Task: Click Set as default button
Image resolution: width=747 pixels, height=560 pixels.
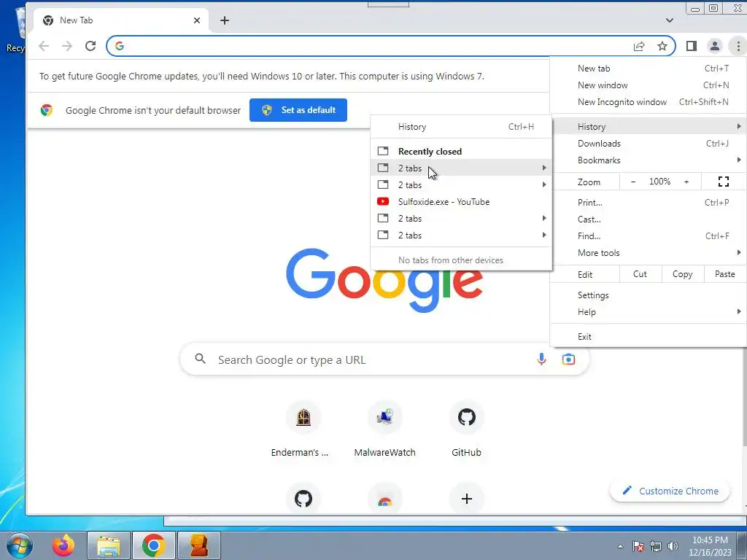Action: [x=298, y=110]
